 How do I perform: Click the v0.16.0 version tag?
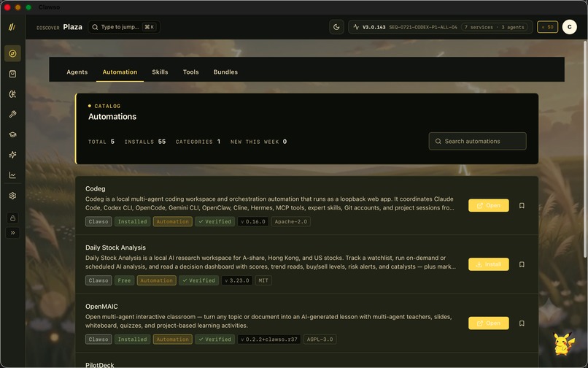(253, 221)
